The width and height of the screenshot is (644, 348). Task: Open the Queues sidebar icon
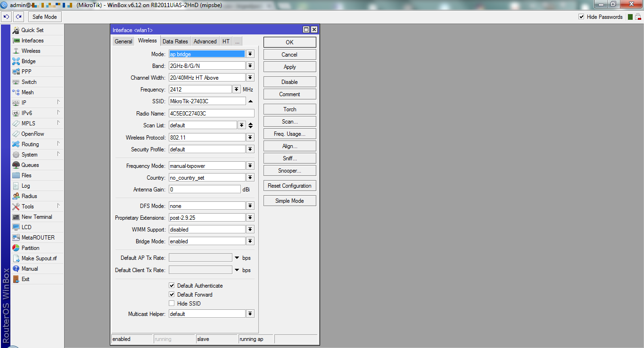(16, 165)
